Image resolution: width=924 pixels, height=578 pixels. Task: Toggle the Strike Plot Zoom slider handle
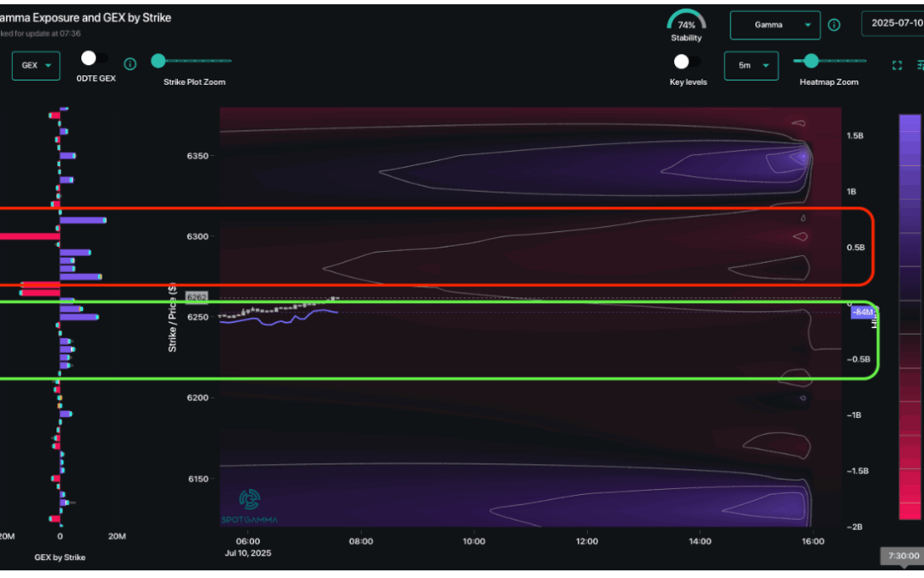157,61
